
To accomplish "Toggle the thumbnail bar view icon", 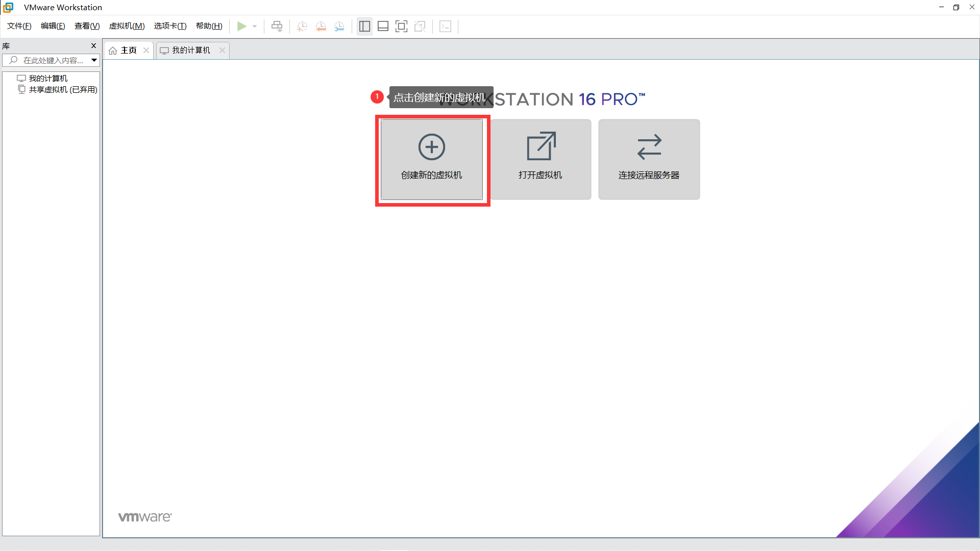I will [383, 27].
